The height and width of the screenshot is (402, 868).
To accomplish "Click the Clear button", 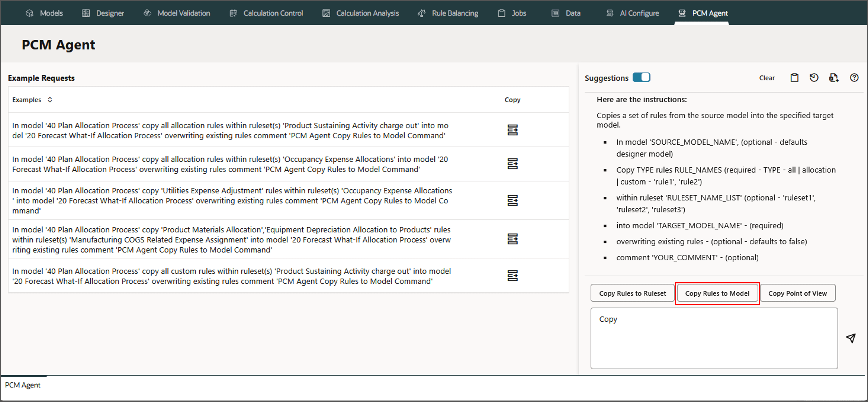I will coord(767,78).
